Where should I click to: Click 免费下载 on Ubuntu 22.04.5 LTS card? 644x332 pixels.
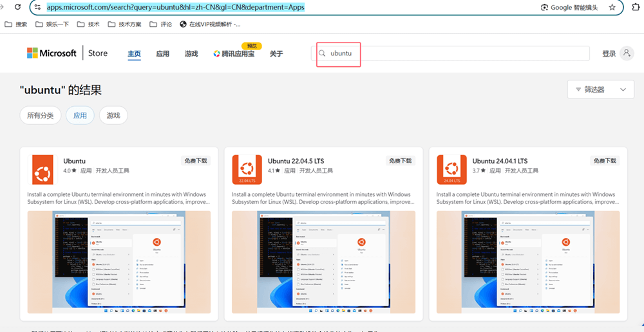pos(401,160)
